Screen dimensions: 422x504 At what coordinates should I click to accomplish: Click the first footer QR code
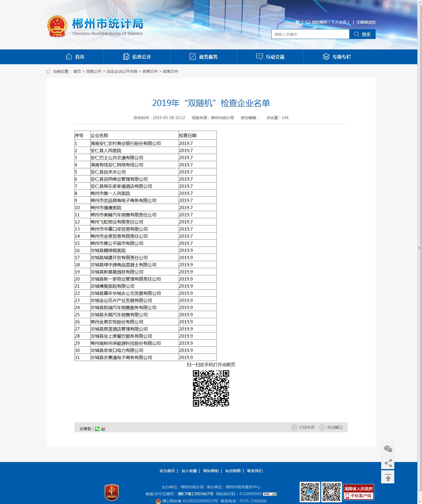coord(310,492)
